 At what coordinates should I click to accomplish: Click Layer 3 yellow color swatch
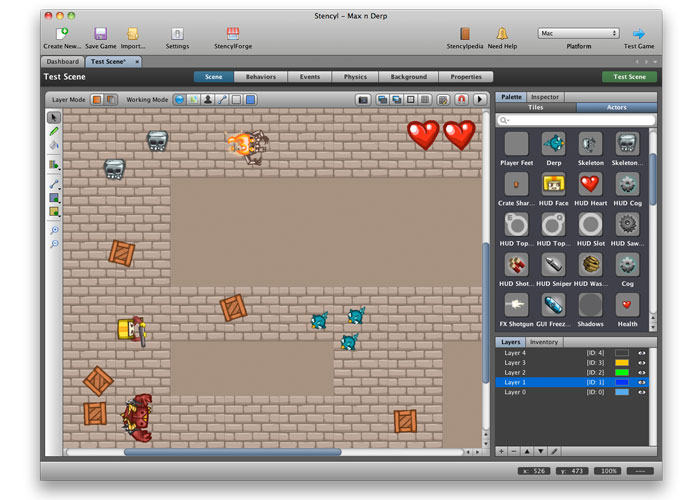(x=622, y=362)
